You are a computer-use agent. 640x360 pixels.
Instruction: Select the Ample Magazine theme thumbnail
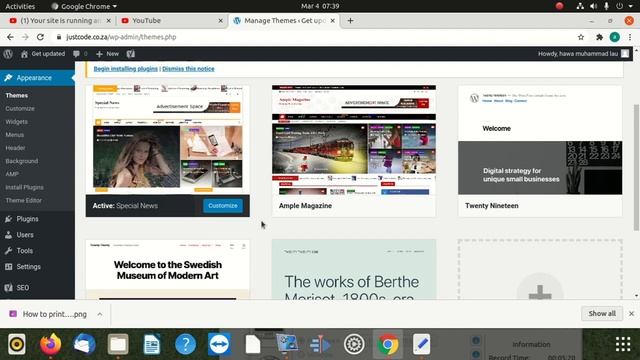click(354, 140)
